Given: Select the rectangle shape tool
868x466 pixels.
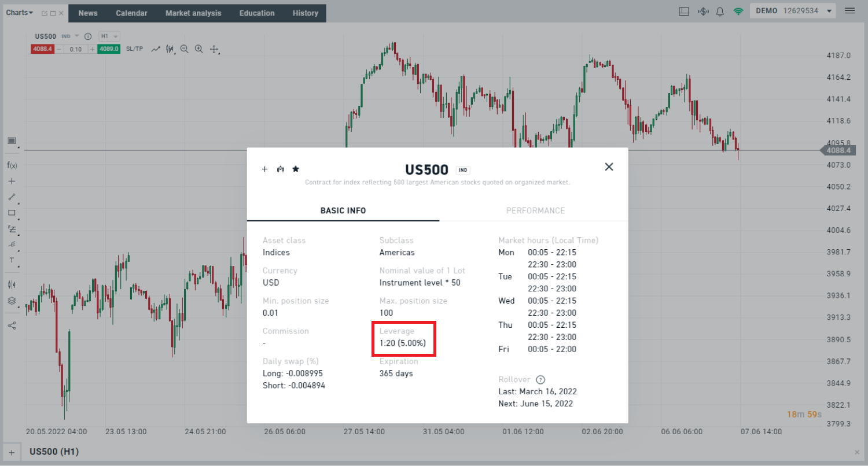Looking at the screenshot, I should click(x=12, y=213).
